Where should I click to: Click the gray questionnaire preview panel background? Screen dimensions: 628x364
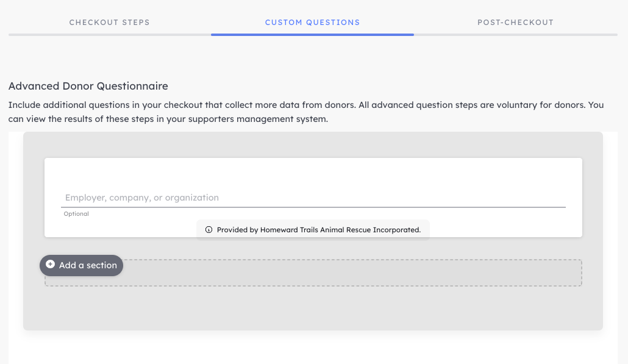[313, 309]
